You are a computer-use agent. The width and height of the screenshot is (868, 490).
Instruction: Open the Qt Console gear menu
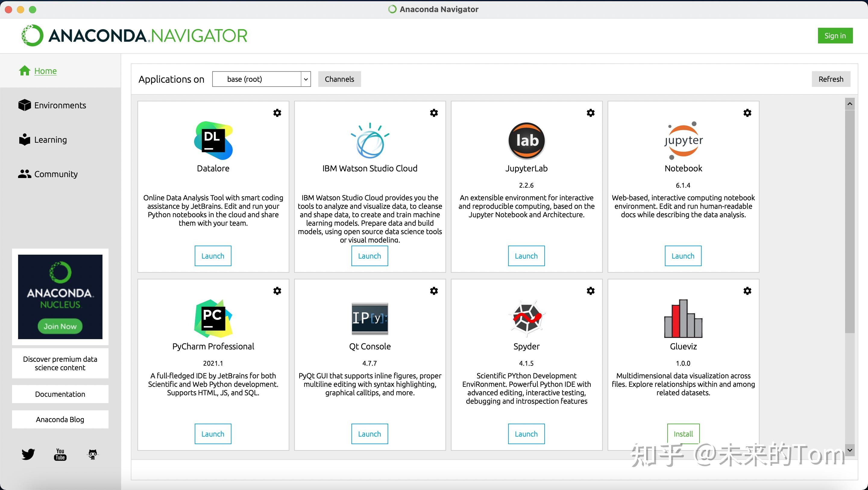pyautogui.click(x=434, y=291)
